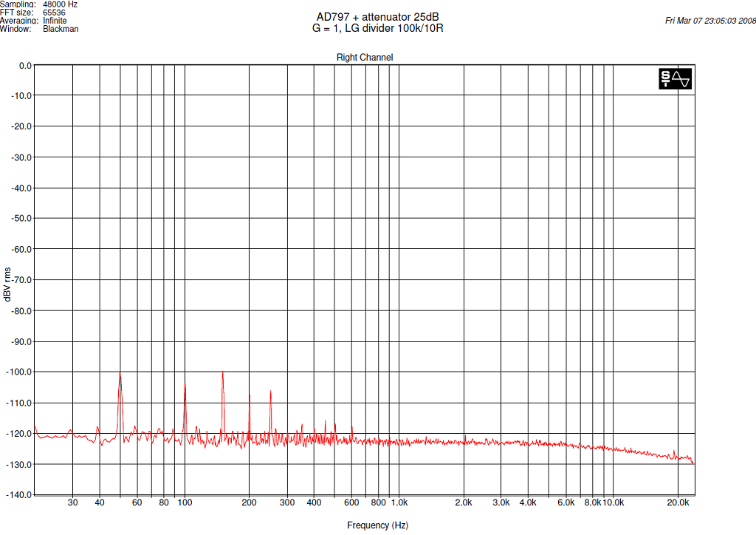This screenshot has width=756, height=535.
Task: Click the -50.0 y-axis value
Action: pyautogui.click(x=21, y=218)
